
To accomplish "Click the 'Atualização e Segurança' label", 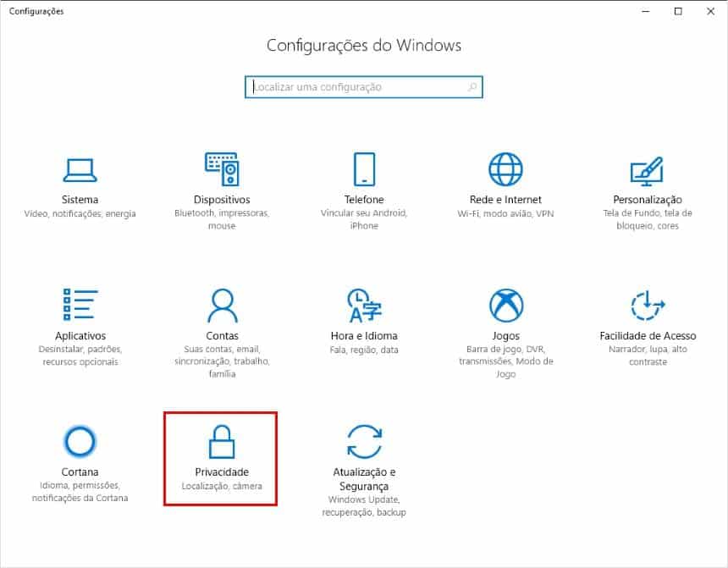I will pyautogui.click(x=364, y=479).
